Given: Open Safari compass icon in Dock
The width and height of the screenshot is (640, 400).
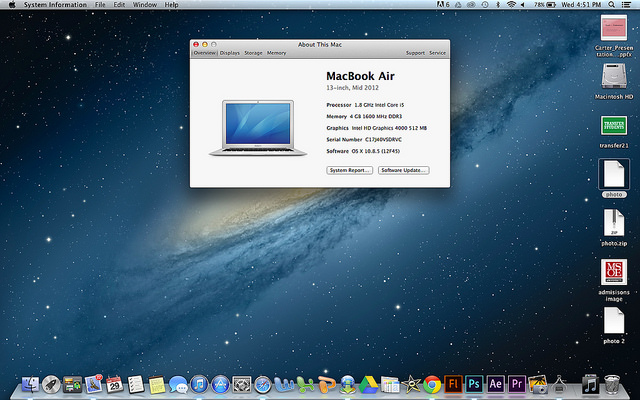Looking at the screenshot, I should coord(263,384).
